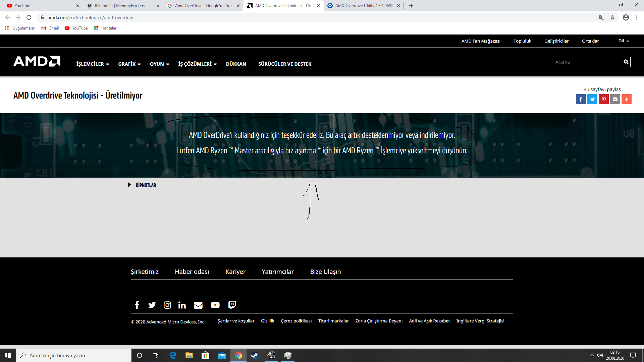The width and height of the screenshot is (644, 362).
Task: Open Şirketimiz footer link
Action: point(145,272)
